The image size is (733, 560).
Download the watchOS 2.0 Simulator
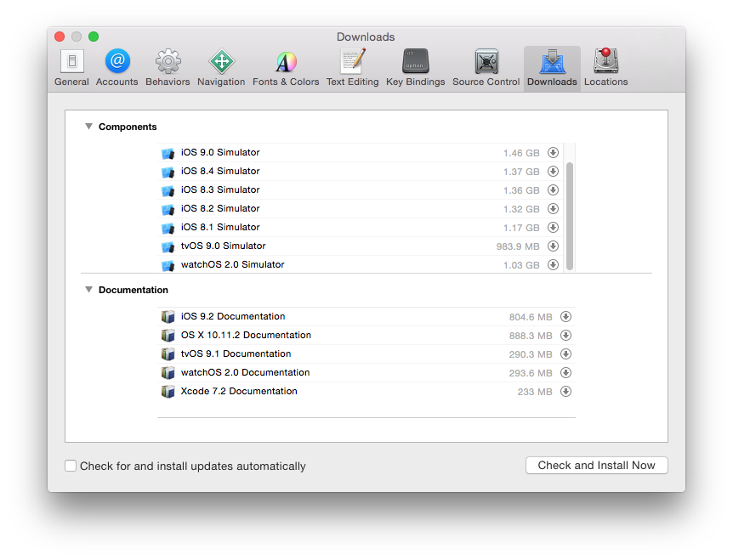(553, 265)
